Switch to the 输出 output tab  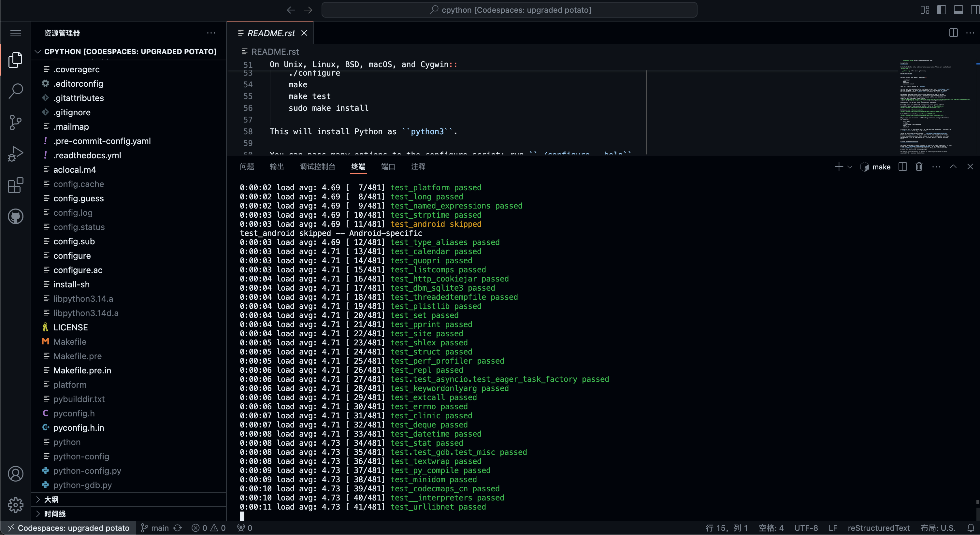click(277, 167)
